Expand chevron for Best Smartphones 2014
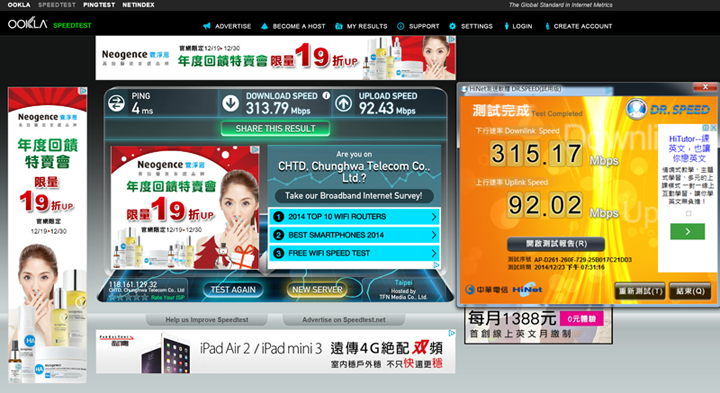This screenshot has width=720, height=393. tap(434, 235)
